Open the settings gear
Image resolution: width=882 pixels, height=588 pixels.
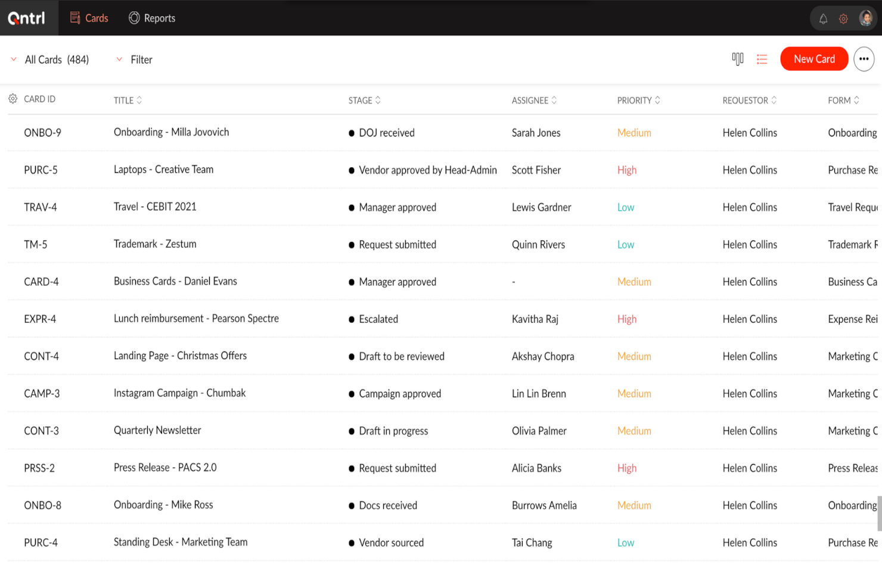(x=843, y=18)
